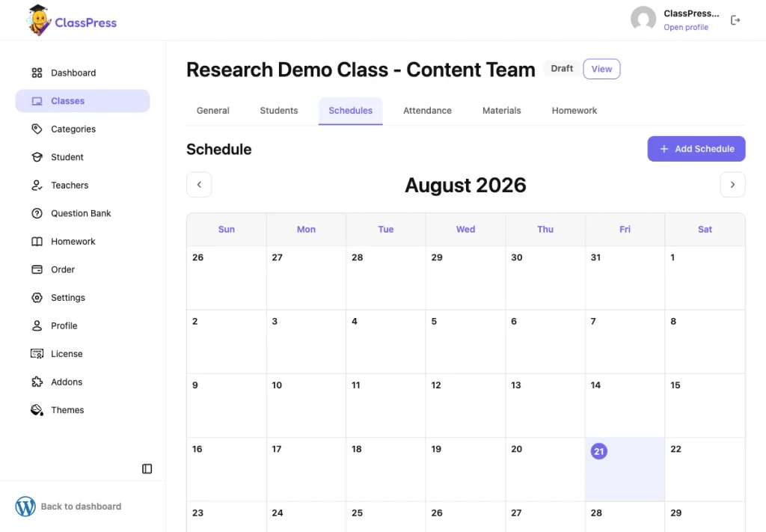Select the Schedules tab

[350, 111]
